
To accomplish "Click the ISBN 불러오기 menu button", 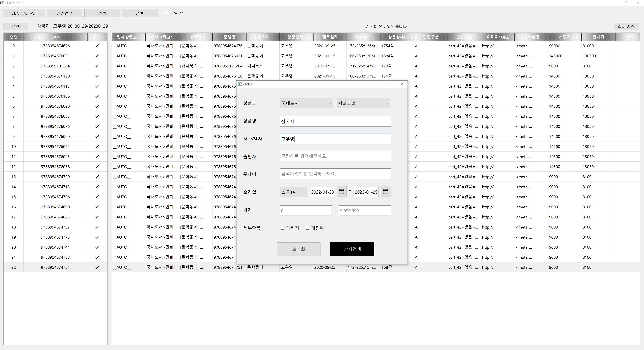I will pyautogui.click(x=23, y=13).
